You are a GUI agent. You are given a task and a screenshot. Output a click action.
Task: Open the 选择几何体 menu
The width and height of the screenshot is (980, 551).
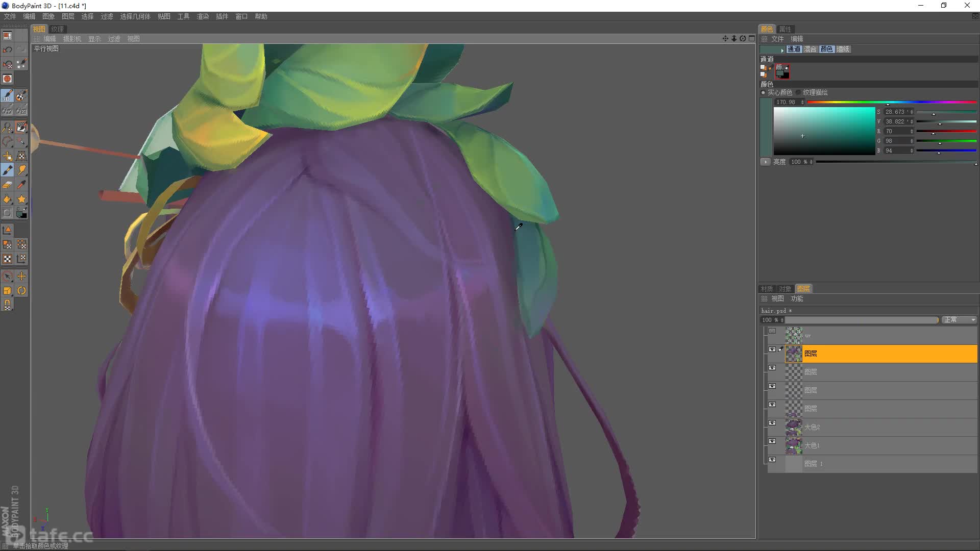pyautogui.click(x=135, y=16)
